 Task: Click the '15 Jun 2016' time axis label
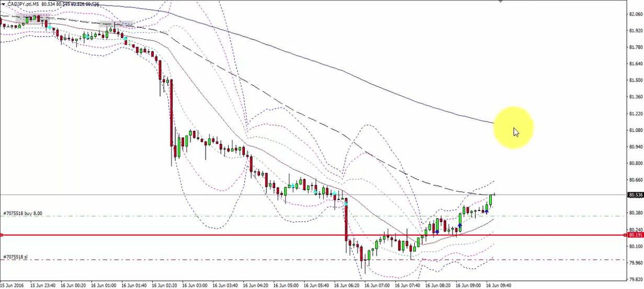click(x=13, y=286)
